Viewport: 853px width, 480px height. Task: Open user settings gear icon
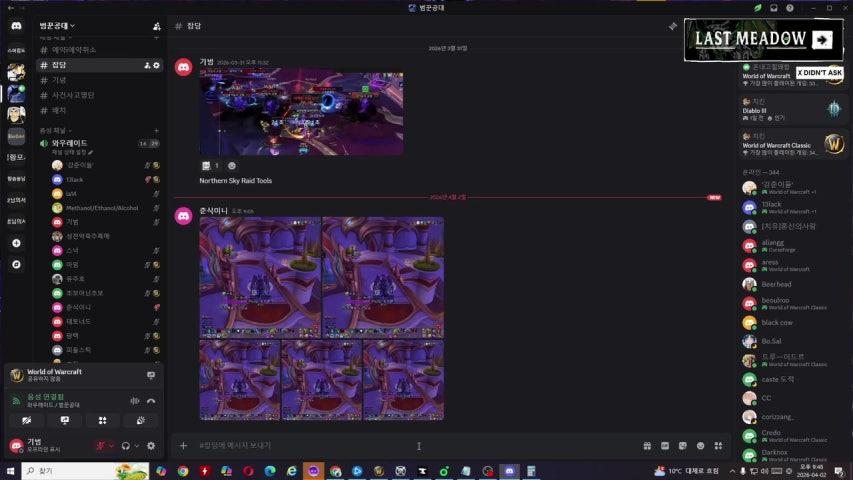pyautogui.click(x=151, y=446)
